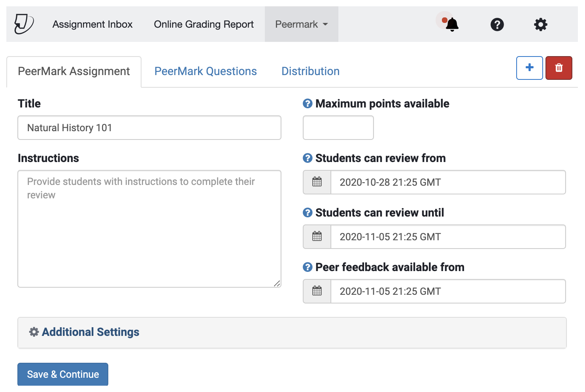Viewport: 585px width, 392px height.
Task: Select the PeerMark Assignment tab
Action: click(74, 72)
